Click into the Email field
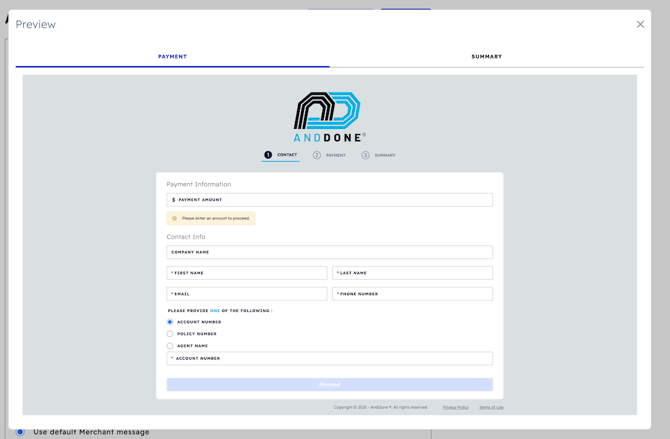 247,294
